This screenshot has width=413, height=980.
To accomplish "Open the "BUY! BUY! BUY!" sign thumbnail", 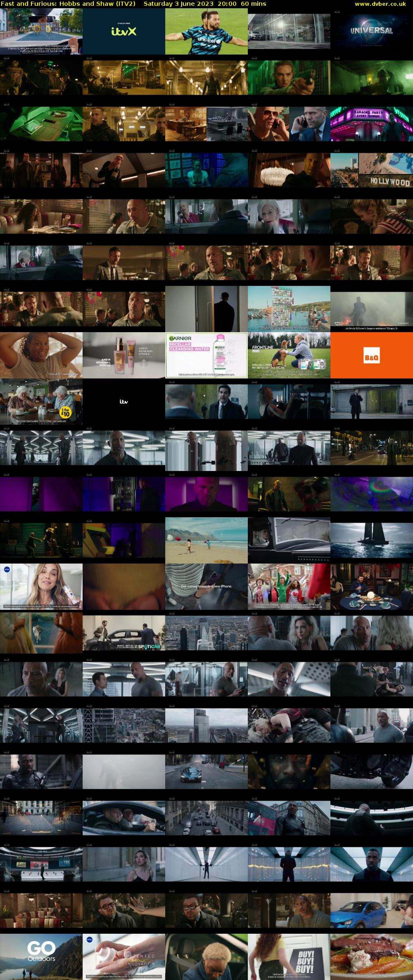I will [289, 957].
